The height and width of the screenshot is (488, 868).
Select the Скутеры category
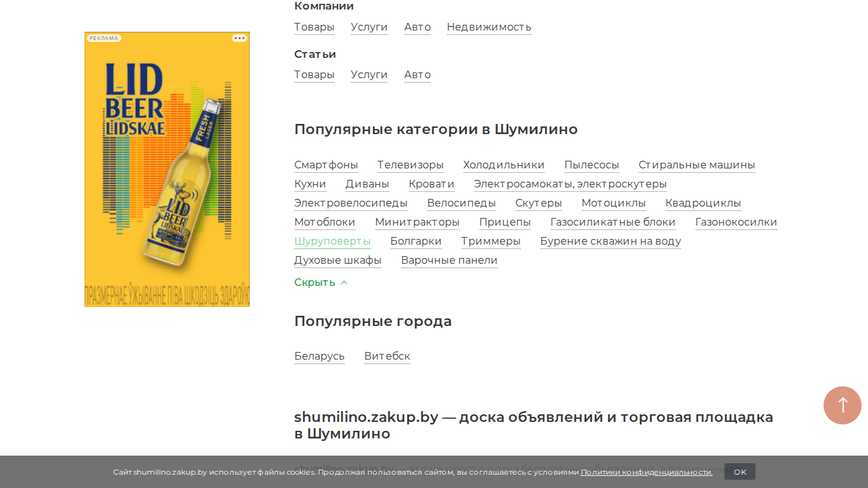click(x=539, y=203)
